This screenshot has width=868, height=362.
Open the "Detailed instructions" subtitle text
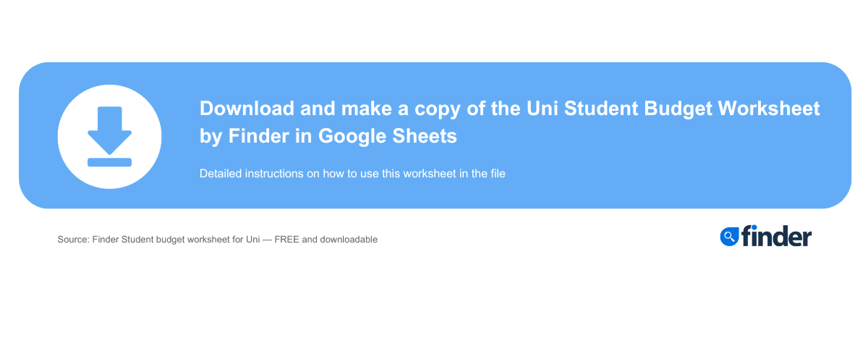[352, 174]
